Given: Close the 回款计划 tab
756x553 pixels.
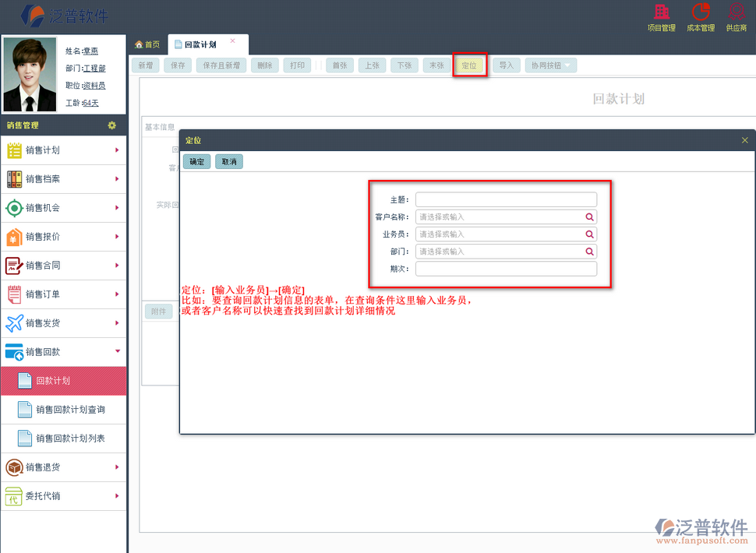Looking at the screenshot, I should [232, 41].
